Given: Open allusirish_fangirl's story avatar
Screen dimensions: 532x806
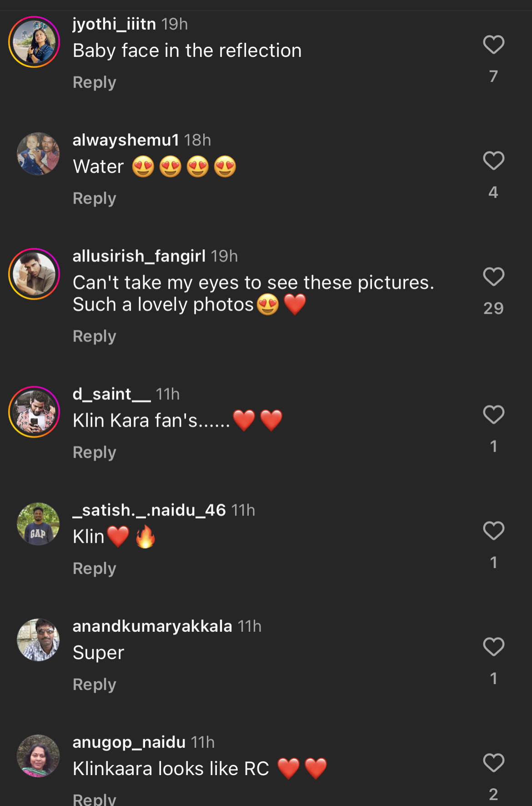Looking at the screenshot, I should coord(34,274).
